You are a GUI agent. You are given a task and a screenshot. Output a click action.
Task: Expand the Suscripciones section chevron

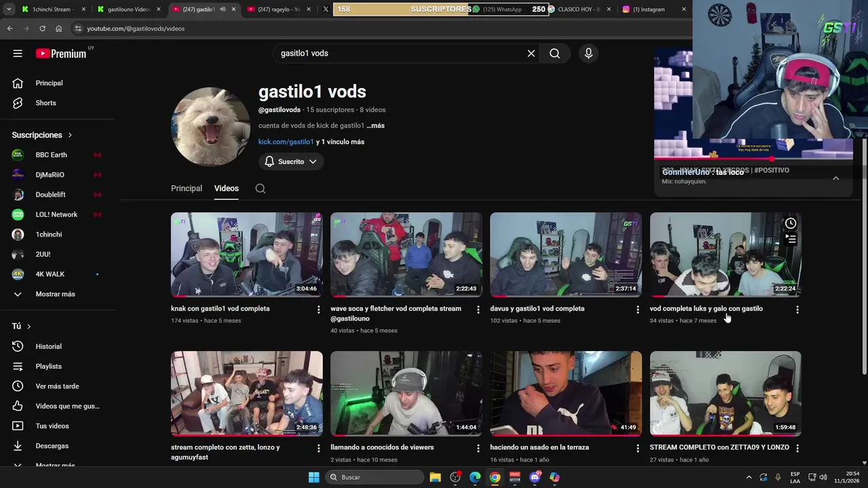point(70,135)
